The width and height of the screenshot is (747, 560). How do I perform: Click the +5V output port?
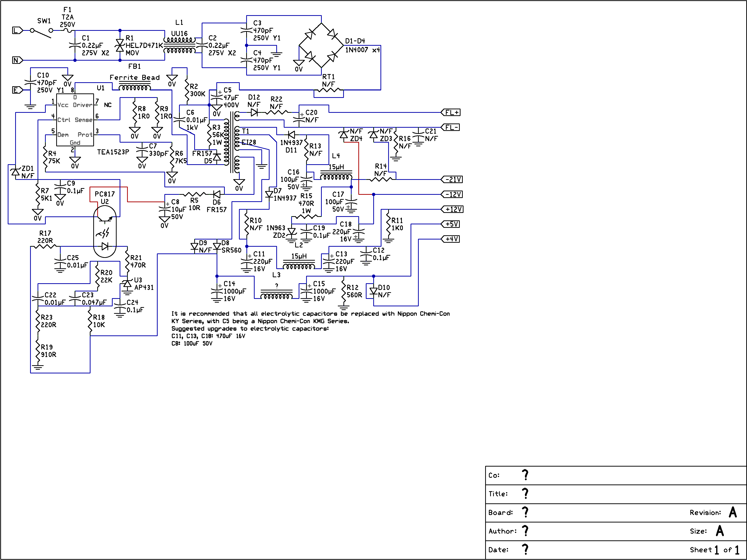(x=451, y=224)
